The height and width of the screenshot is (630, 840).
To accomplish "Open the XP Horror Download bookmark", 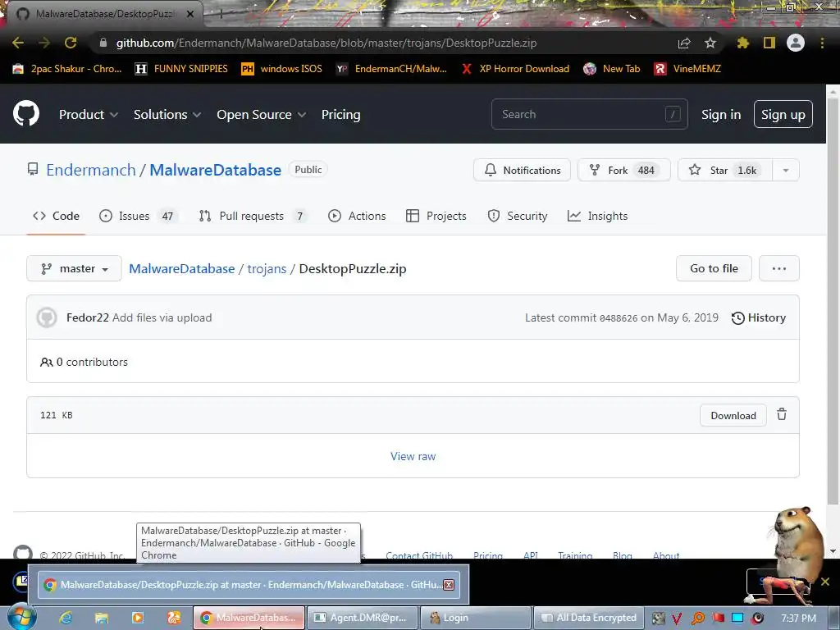I will [515, 69].
